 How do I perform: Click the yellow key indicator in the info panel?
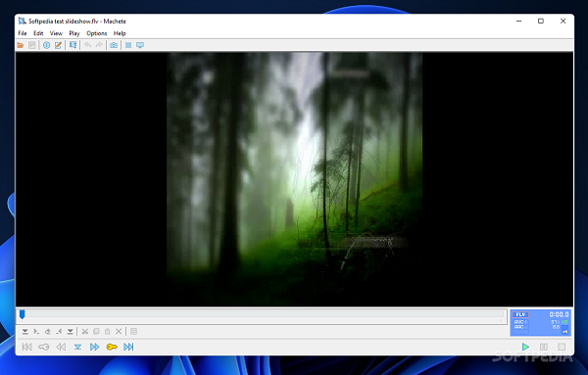coord(564,332)
